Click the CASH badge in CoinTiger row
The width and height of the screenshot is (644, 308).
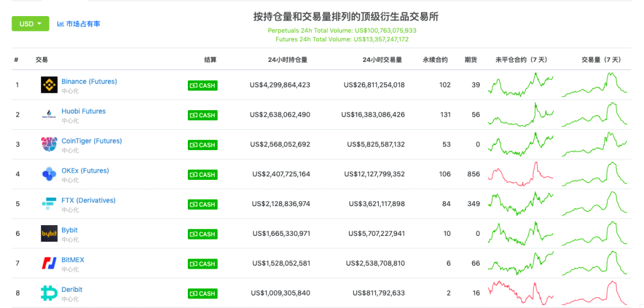pos(203,145)
